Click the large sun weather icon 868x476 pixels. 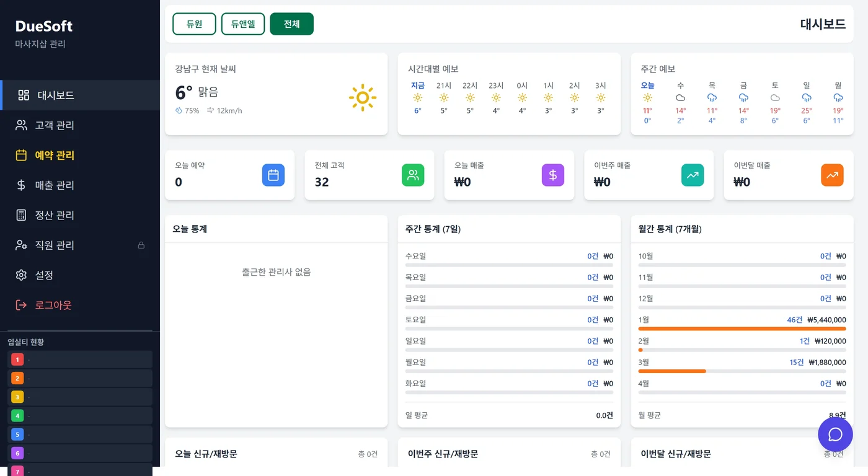pyautogui.click(x=363, y=98)
